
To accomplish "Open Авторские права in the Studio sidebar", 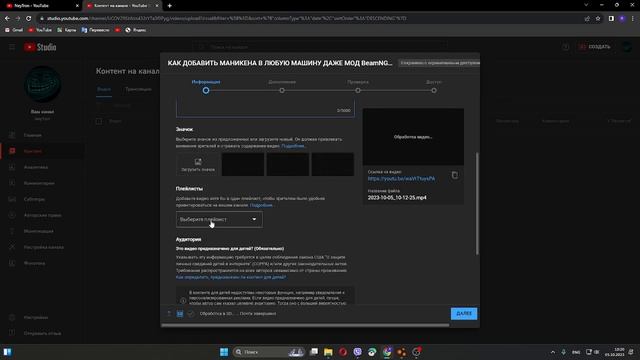I will [x=42, y=215].
